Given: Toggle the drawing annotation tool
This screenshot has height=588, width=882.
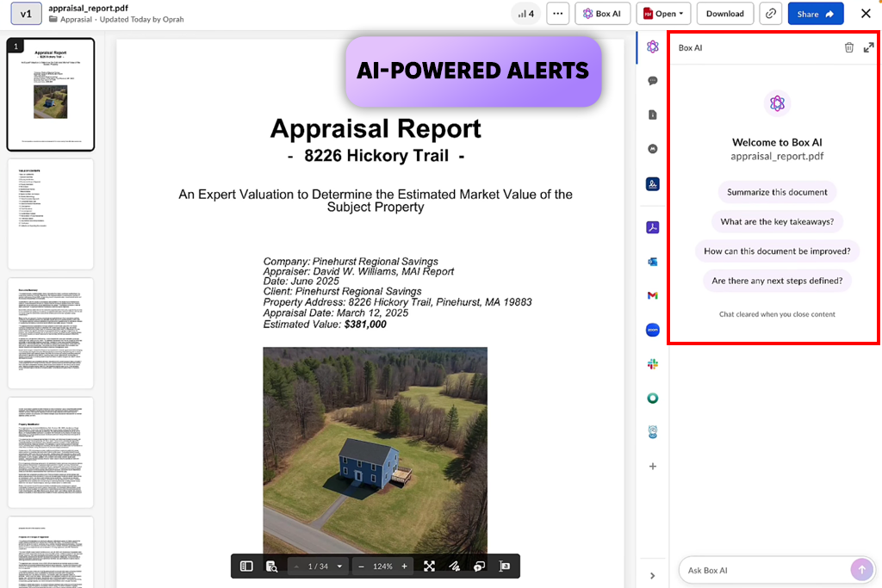Looking at the screenshot, I should click(454, 566).
